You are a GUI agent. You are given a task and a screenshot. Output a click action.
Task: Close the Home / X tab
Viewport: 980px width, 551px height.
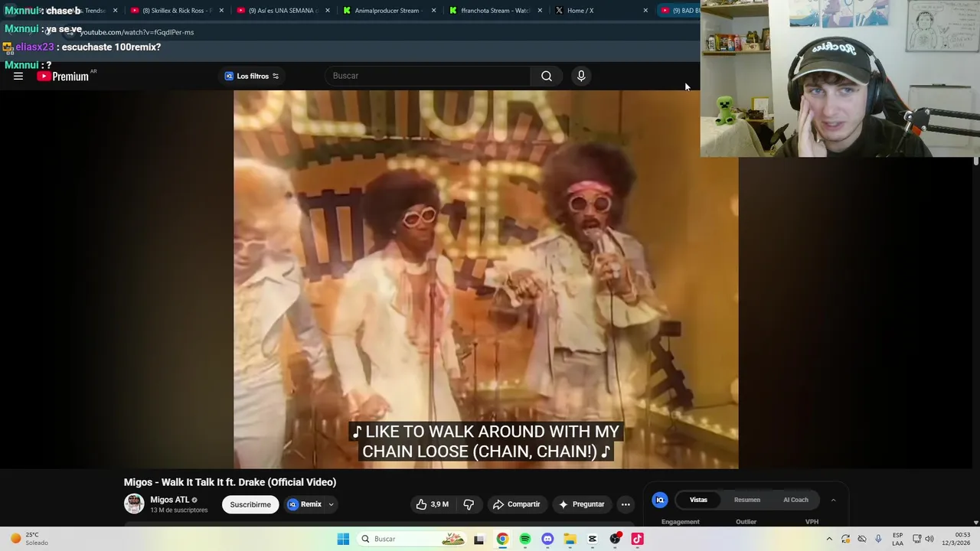pos(645,11)
